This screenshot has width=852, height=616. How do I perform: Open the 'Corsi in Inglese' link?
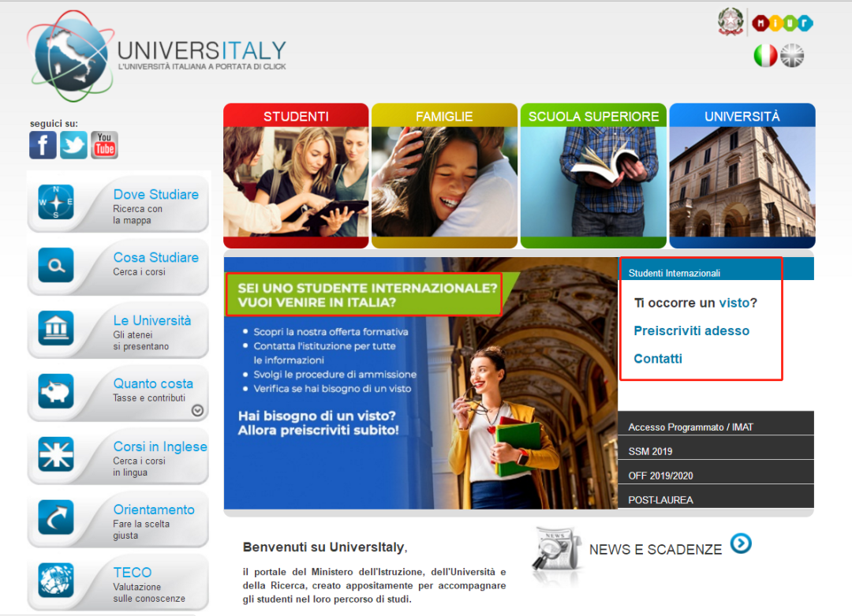tap(160, 446)
